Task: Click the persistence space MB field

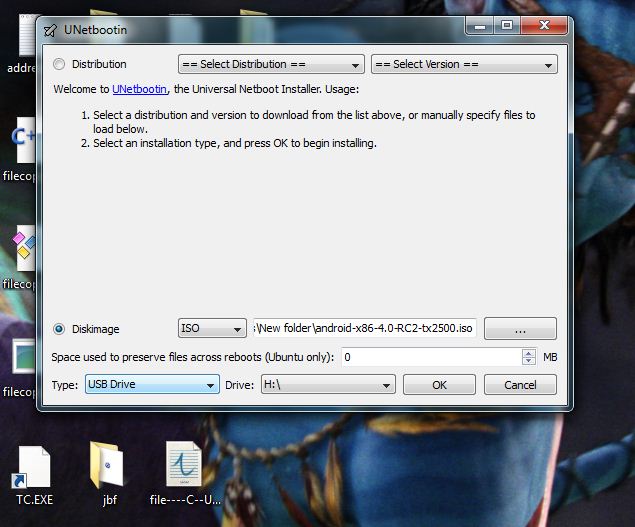Action: (432, 357)
